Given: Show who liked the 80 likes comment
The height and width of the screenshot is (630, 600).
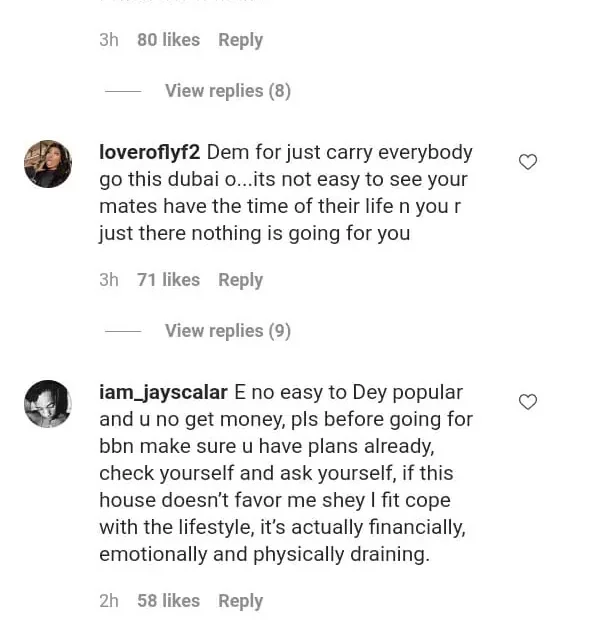Looking at the screenshot, I should click(168, 40).
